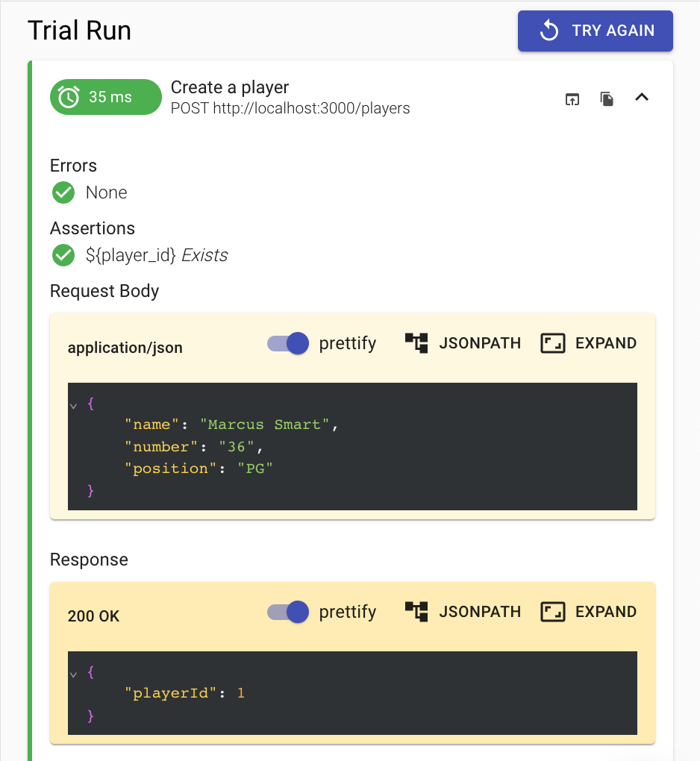Copy step using the duplicate pages icon
The height and width of the screenshot is (761, 700).
coord(607,98)
